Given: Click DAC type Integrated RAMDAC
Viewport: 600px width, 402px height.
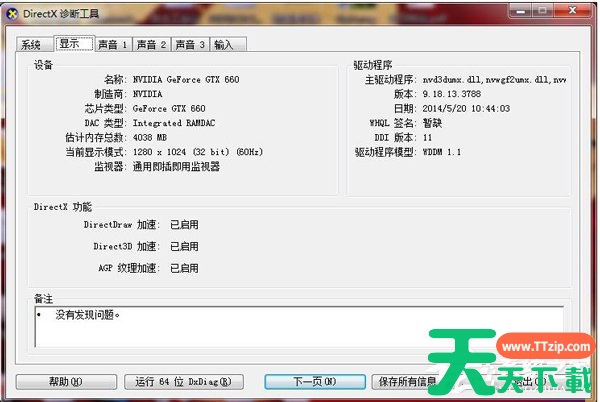Looking at the screenshot, I should pos(174,123).
